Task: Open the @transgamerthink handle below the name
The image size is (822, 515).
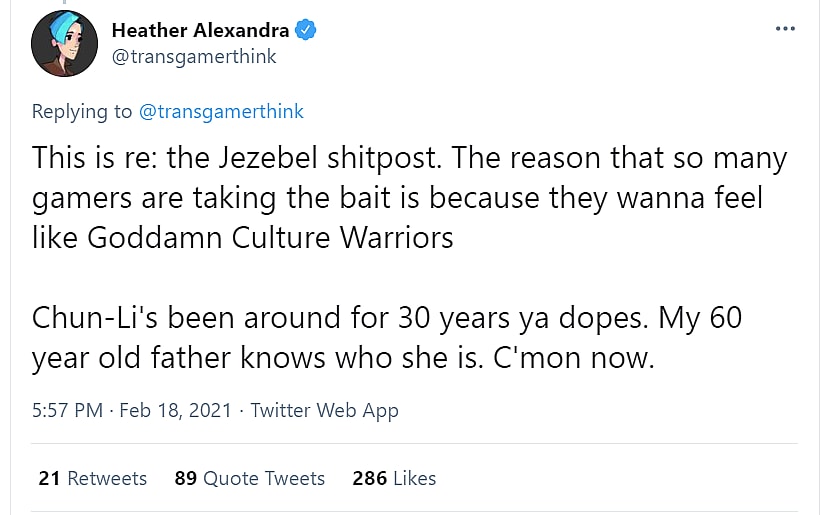Action: click(x=194, y=57)
